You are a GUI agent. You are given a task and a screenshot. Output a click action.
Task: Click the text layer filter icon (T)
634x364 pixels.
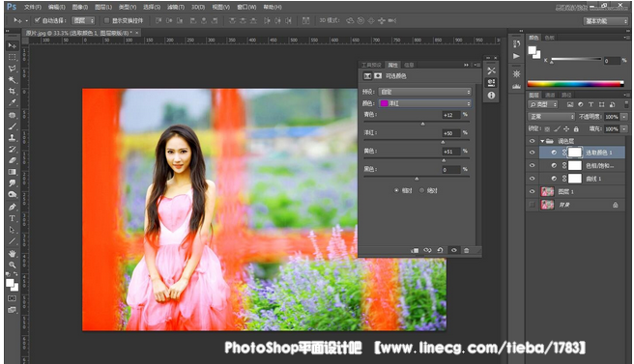tap(591, 104)
